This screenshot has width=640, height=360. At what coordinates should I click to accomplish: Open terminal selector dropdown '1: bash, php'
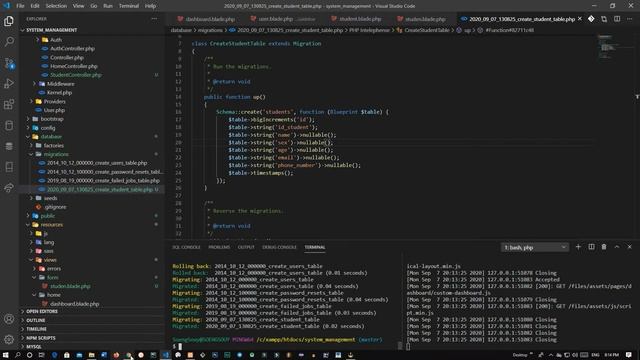tap(535, 247)
